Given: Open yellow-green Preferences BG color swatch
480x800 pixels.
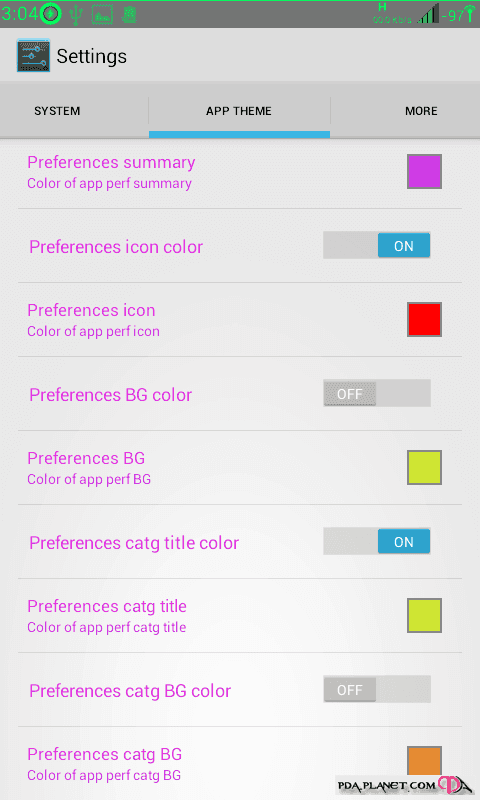Looking at the screenshot, I should (424, 467).
